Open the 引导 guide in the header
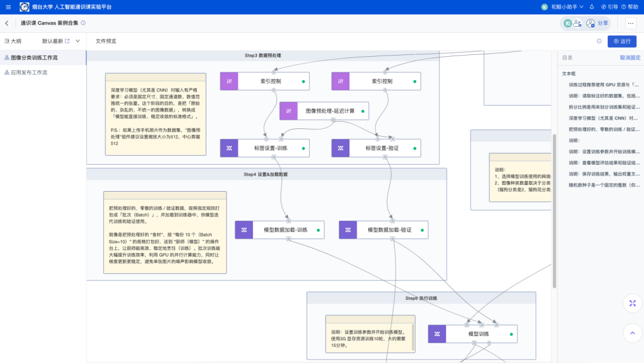The height and width of the screenshot is (363, 644). (608, 7)
